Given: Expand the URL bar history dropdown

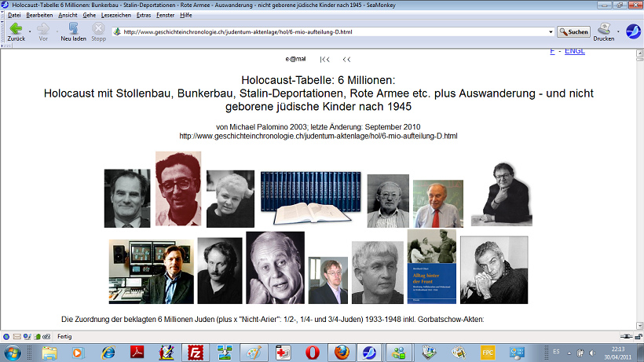Looking at the screenshot, I should 551,32.
